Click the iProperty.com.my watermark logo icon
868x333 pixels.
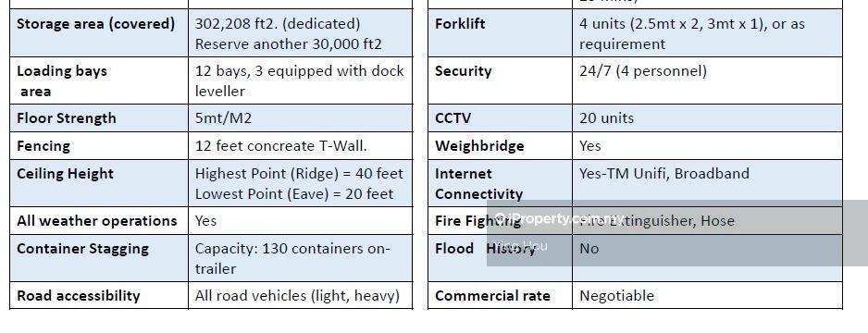click(x=501, y=218)
